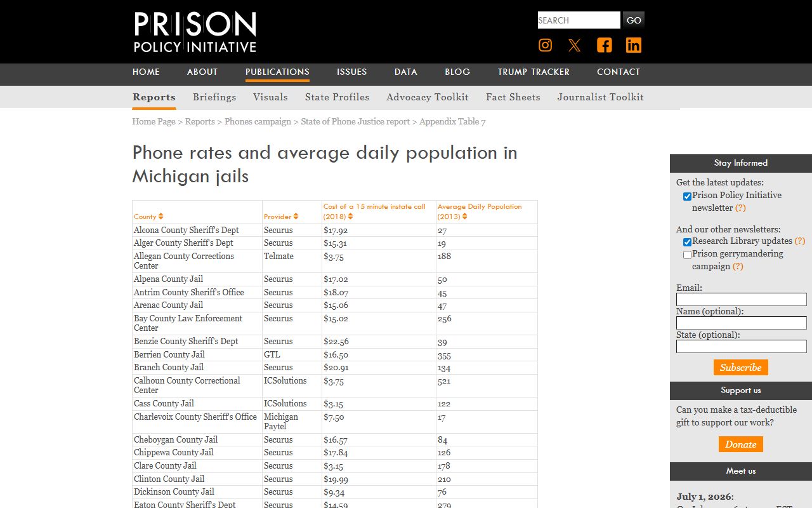This screenshot has height=508, width=812.
Task: Select the Reports sub-tab
Action: click(x=154, y=97)
